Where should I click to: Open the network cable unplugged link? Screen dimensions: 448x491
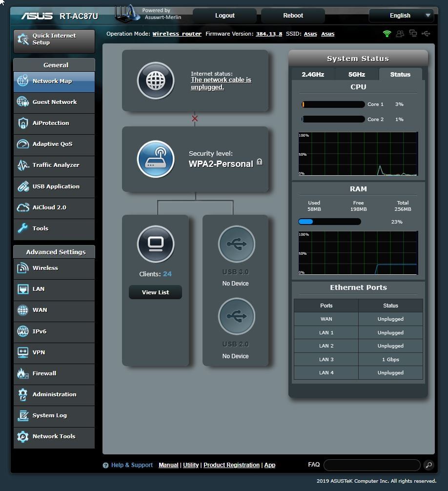pyautogui.click(x=221, y=83)
